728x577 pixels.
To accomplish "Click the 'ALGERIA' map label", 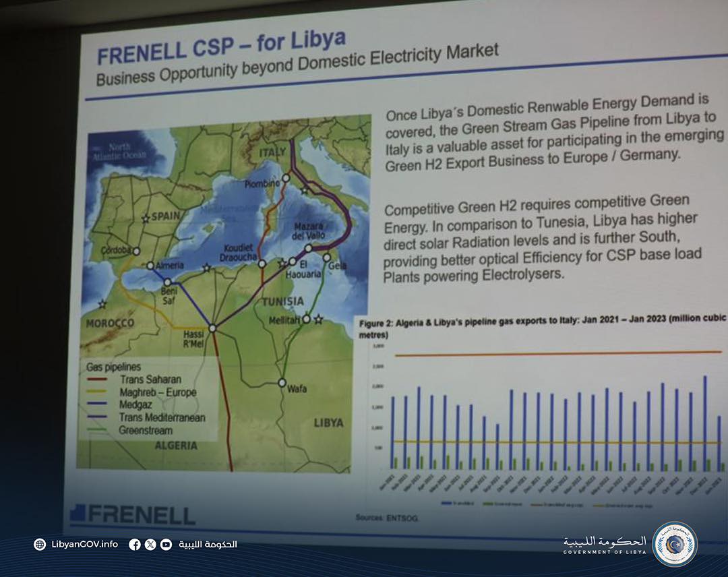I will pos(176,446).
